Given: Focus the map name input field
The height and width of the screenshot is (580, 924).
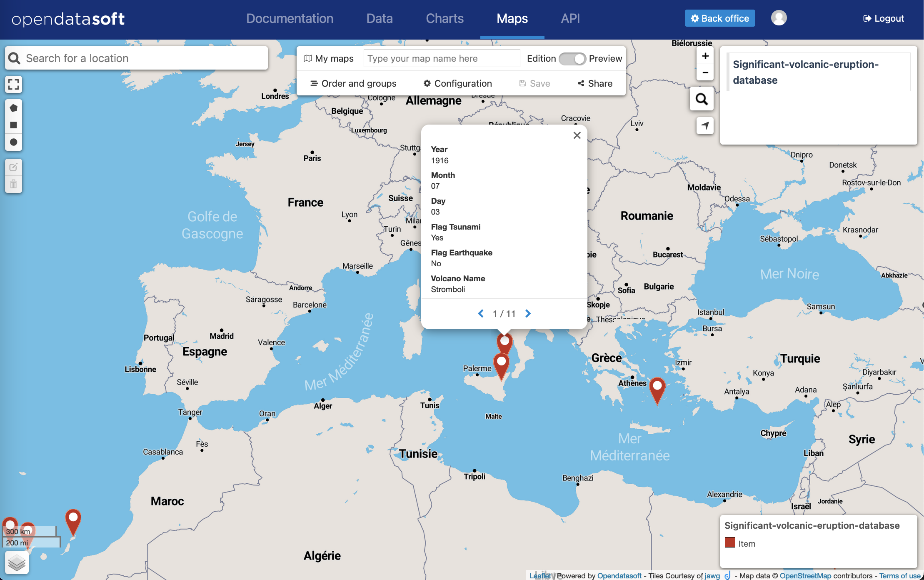Looking at the screenshot, I should tap(442, 58).
